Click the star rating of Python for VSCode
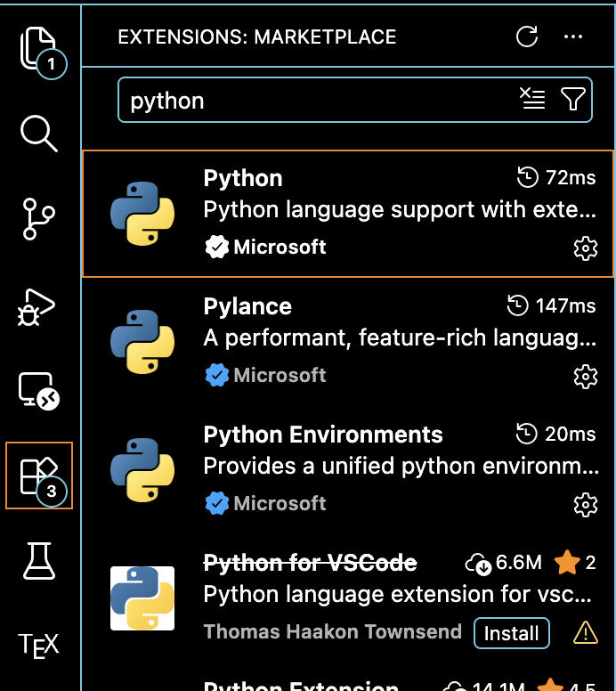 pyautogui.click(x=574, y=563)
